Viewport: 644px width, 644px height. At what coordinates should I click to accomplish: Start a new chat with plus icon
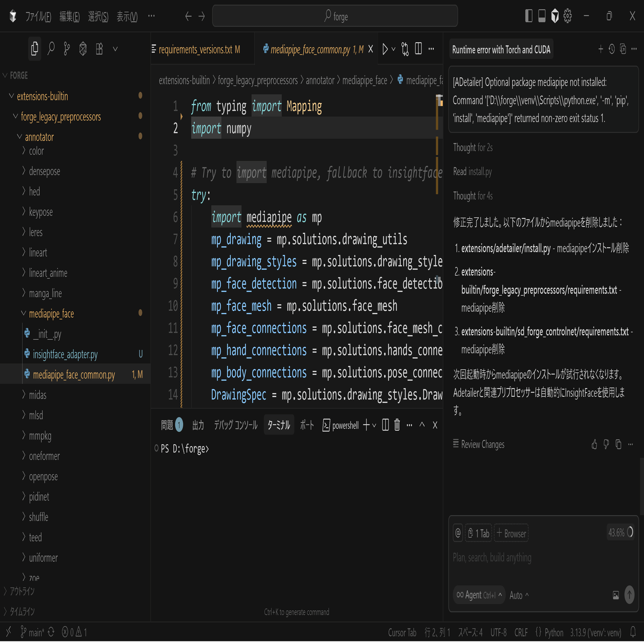[x=600, y=49]
